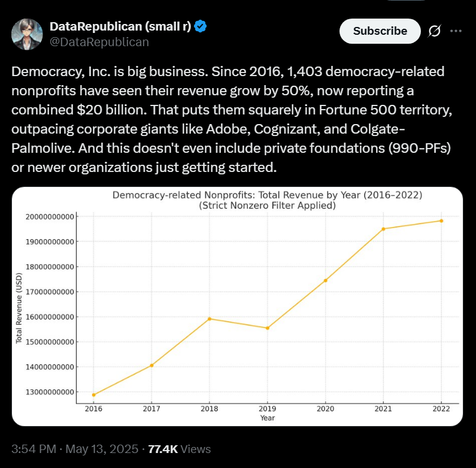Screen dimensions: 476x468
Task: Click the 2020 data point marker
Action: (x=326, y=280)
